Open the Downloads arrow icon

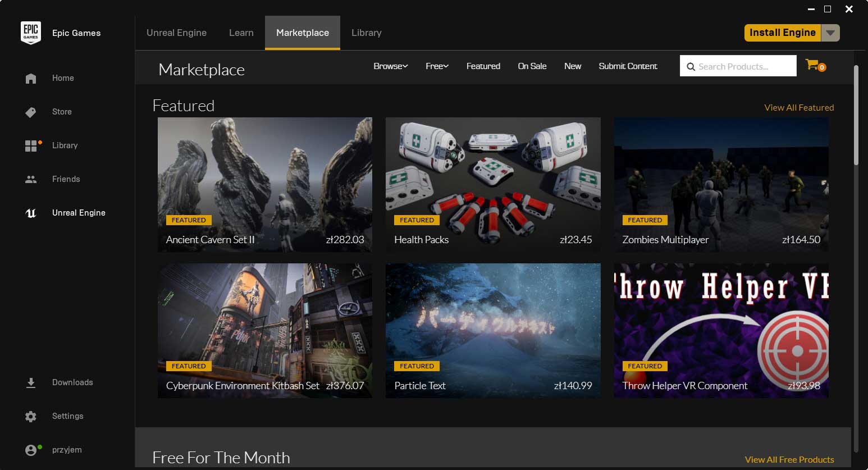point(31,382)
